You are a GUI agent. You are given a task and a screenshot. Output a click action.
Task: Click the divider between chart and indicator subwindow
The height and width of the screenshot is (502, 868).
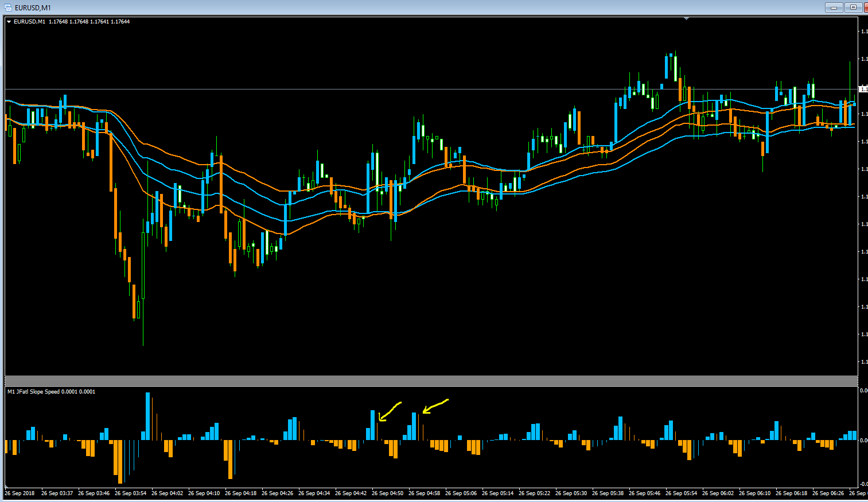(431, 380)
